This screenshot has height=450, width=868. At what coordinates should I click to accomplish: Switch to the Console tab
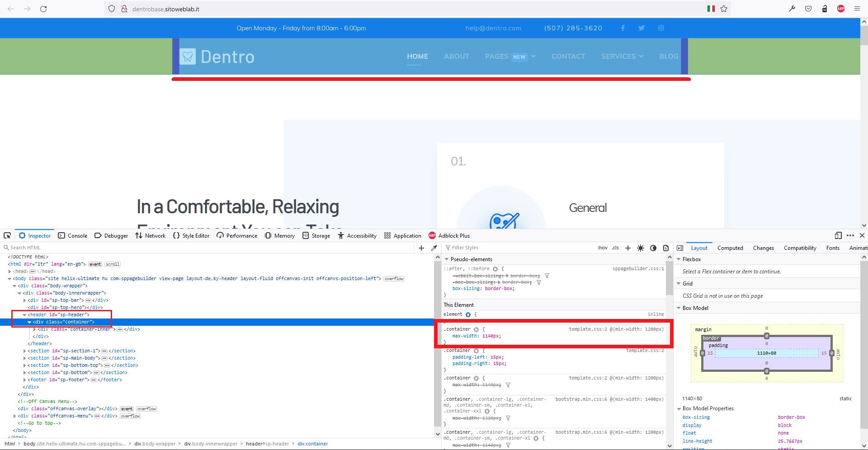[73, 235]
